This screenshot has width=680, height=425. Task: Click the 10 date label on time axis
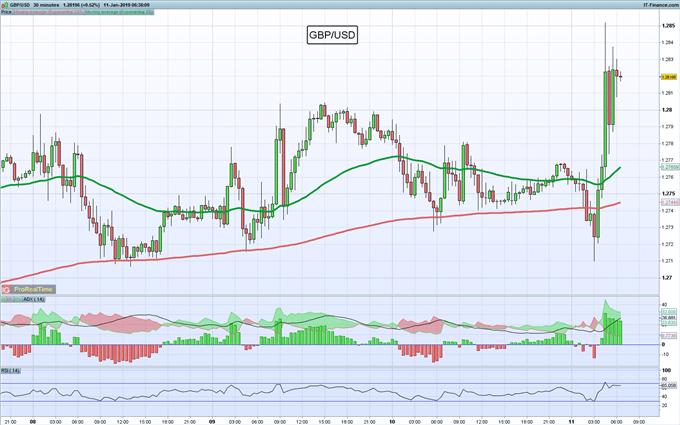392,421
